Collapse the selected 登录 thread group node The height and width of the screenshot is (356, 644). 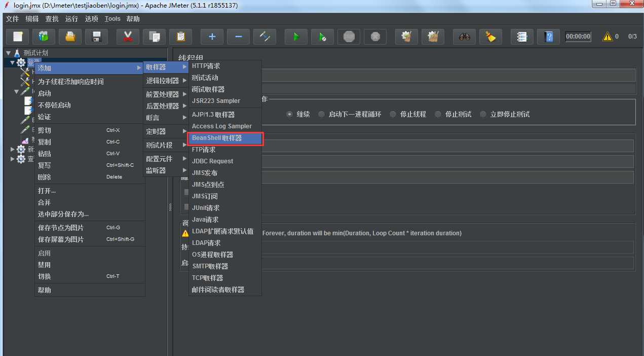tap(13, 62)
